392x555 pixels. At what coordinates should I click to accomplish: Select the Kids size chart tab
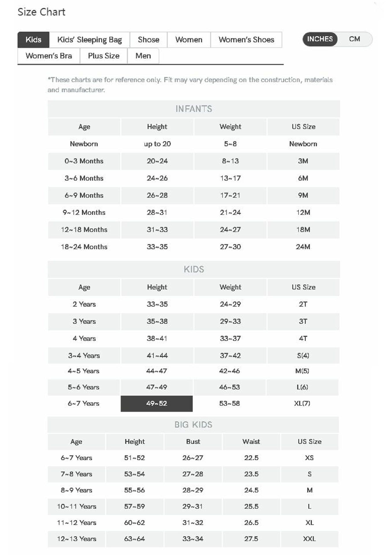click(34, 40)
